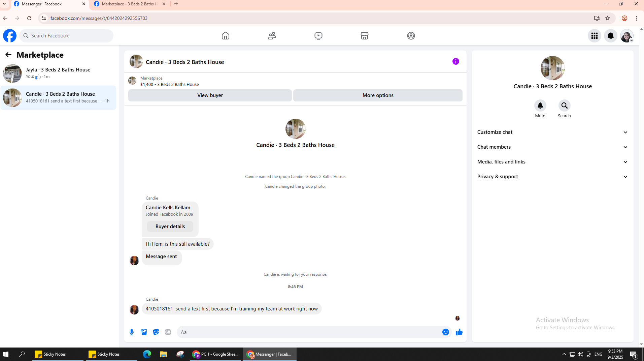Open the Windows notification center
Image resolution: width=644 pixels, height=361 pixels.
pos(633,354)
